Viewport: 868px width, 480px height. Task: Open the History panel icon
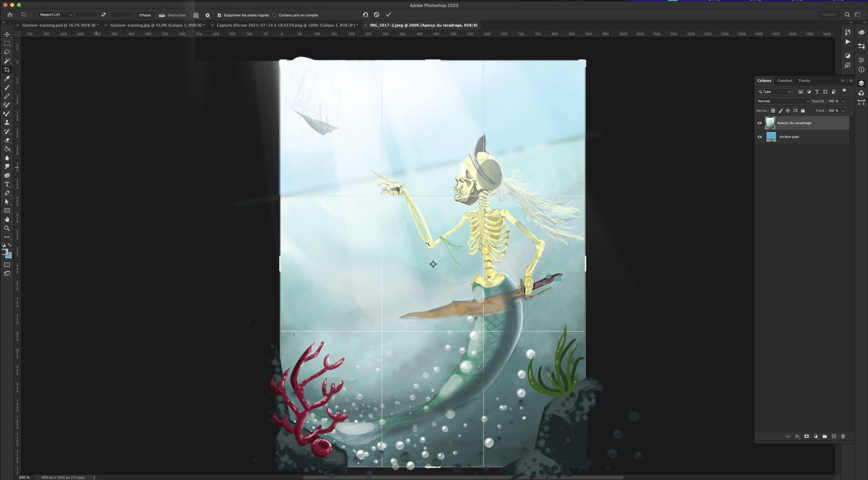848,32
